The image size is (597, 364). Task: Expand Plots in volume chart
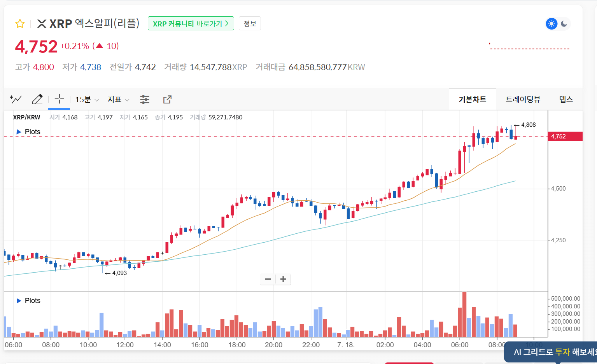coord(28,301)
